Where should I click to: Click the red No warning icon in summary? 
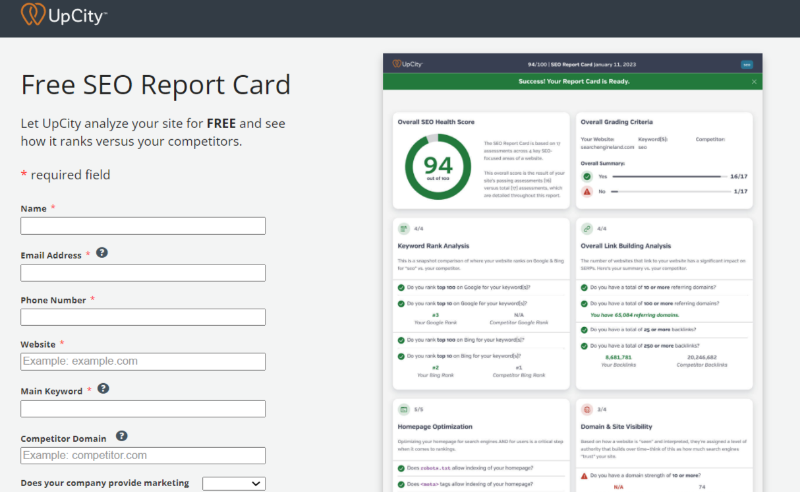(587, 191)
